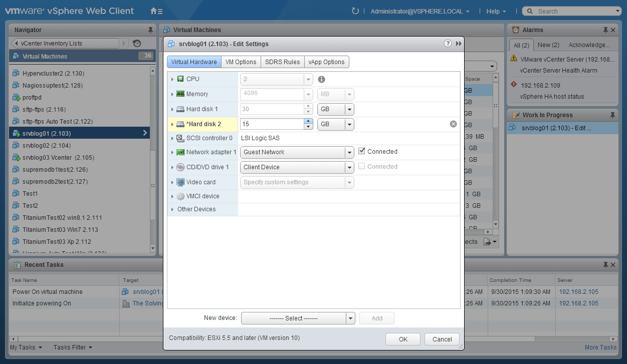Expand the VMCI device row

[172, 196]
